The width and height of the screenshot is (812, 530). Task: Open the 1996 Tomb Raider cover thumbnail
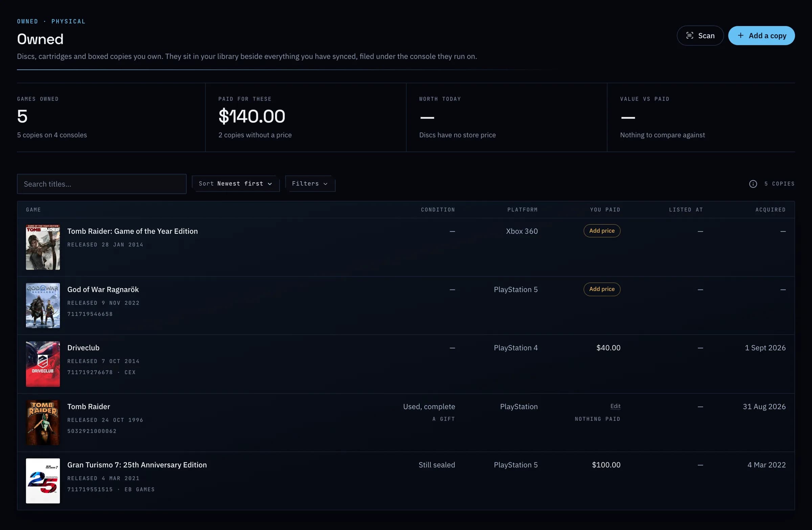tap(43, 422)
